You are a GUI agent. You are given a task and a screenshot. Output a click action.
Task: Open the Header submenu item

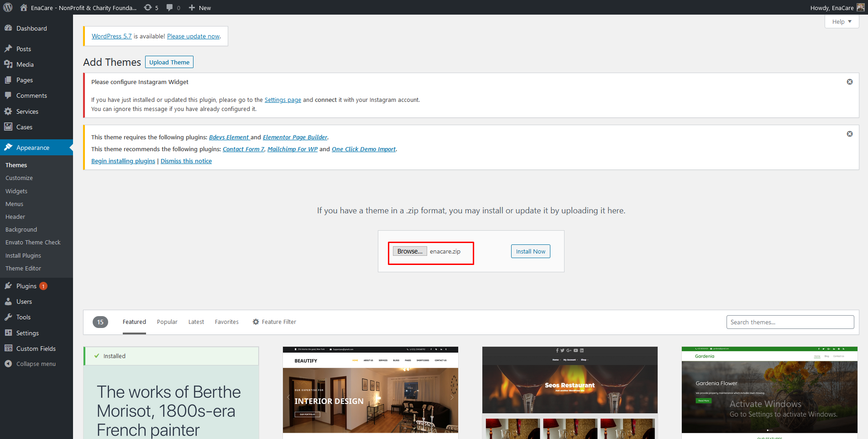(x=15, y=217)
